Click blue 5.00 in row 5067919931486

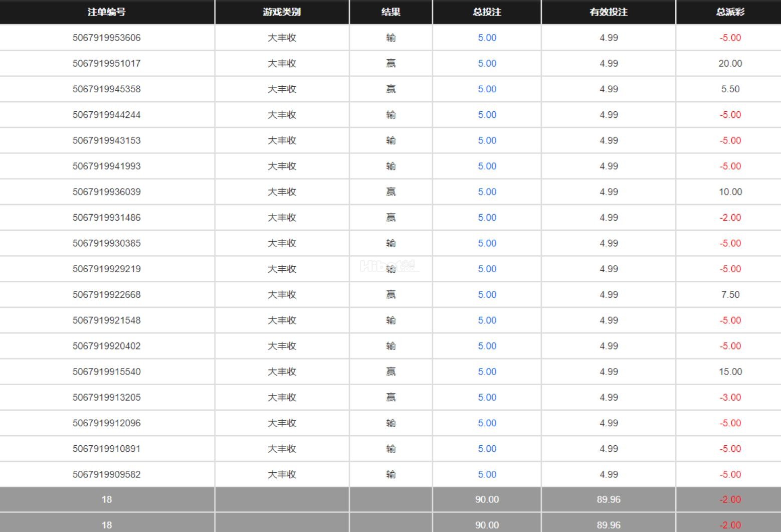coord(487,217)
